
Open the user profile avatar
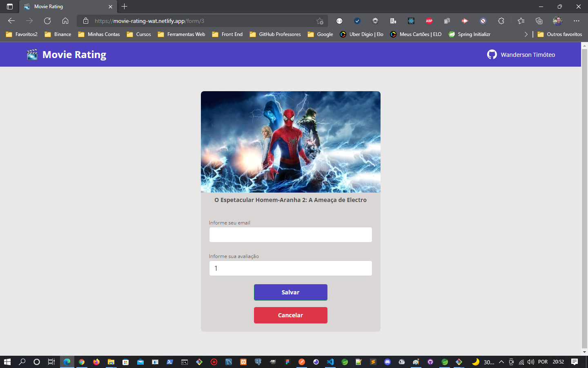pos(558,21)
